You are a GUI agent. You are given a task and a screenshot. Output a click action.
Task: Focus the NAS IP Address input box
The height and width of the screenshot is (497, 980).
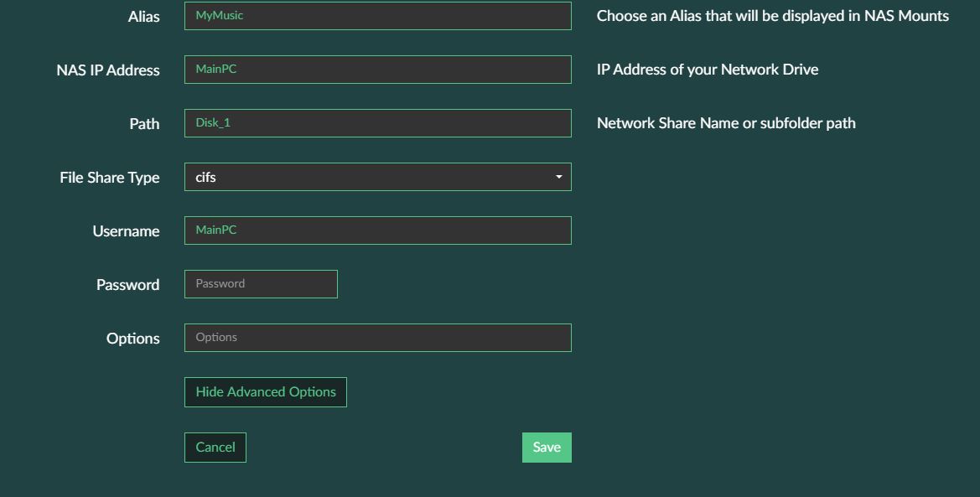(x=377, y=70)
